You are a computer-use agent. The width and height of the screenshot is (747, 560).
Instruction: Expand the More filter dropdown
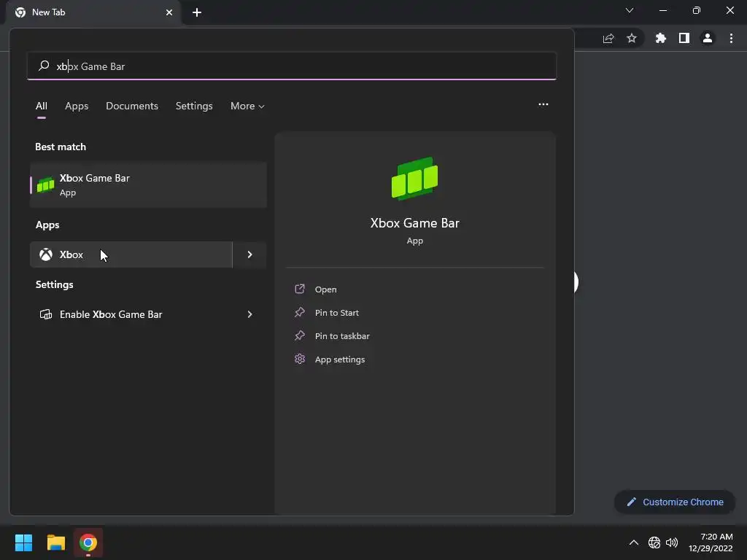pos(247,106)
